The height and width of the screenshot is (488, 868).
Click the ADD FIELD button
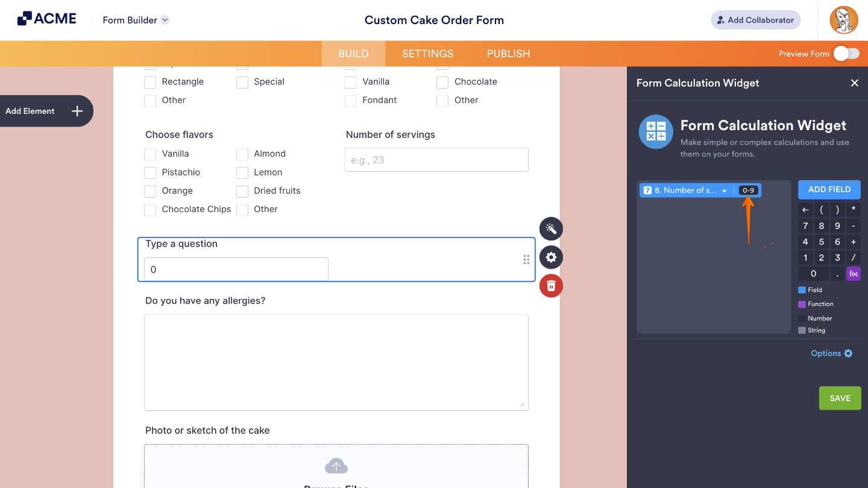[829, 189]
